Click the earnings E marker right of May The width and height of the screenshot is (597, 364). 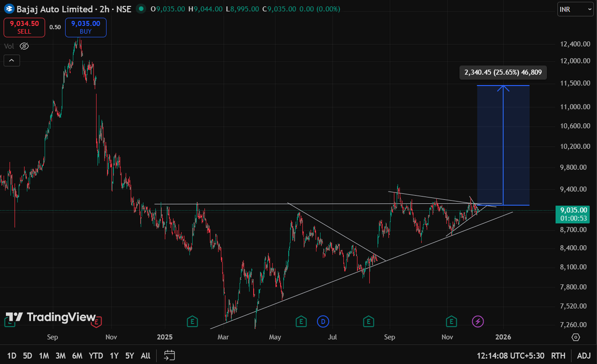300,321
